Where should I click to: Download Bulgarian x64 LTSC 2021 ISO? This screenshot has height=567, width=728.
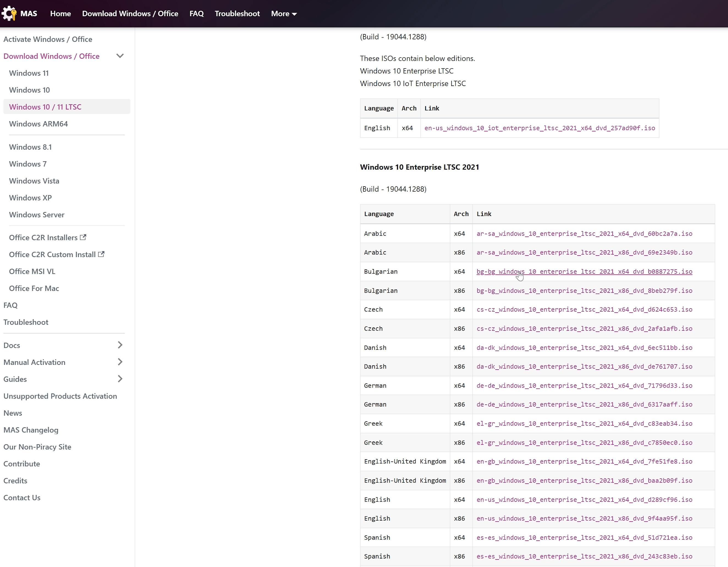(x=584, y=272)
